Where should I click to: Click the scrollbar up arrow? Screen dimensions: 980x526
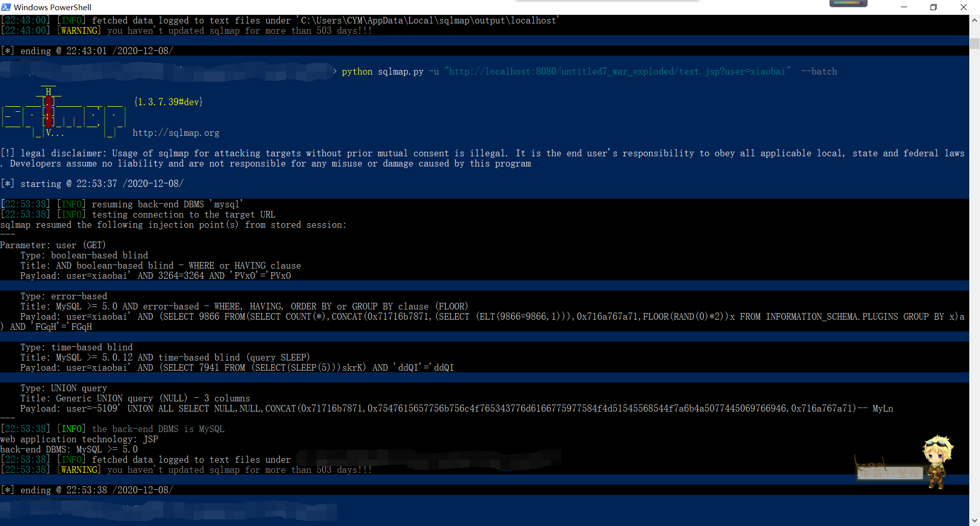[974, 20]
